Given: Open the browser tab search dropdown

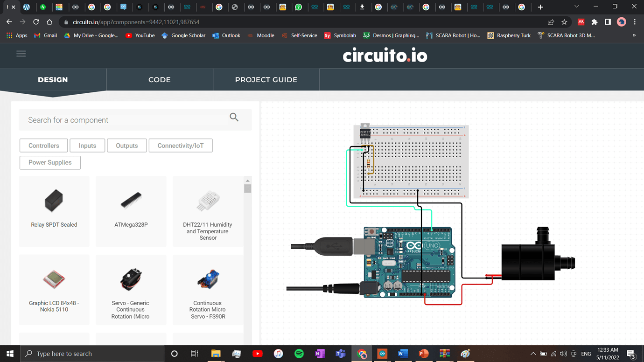Looking at the screenshot, I should coord(576,7).
